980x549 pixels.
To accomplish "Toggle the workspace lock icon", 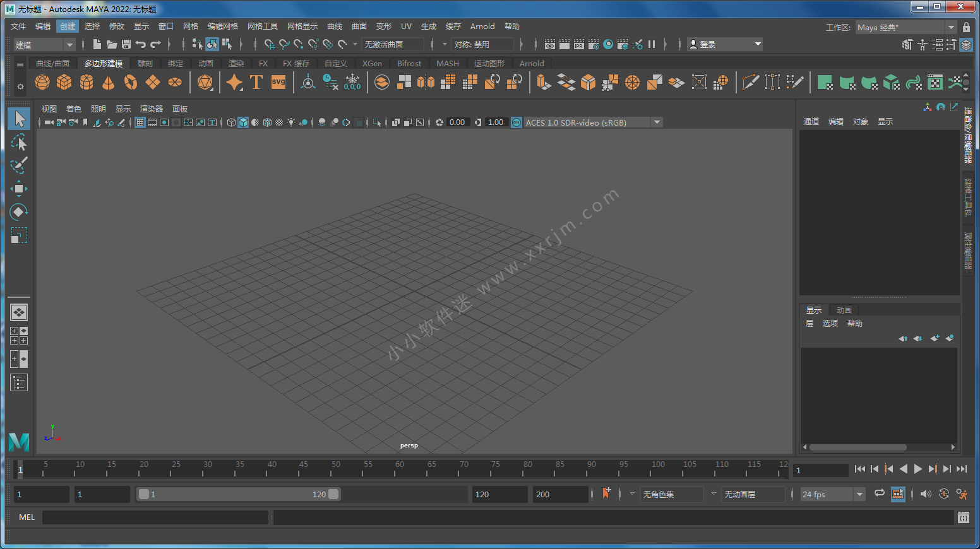I will (x=966, y=27).
